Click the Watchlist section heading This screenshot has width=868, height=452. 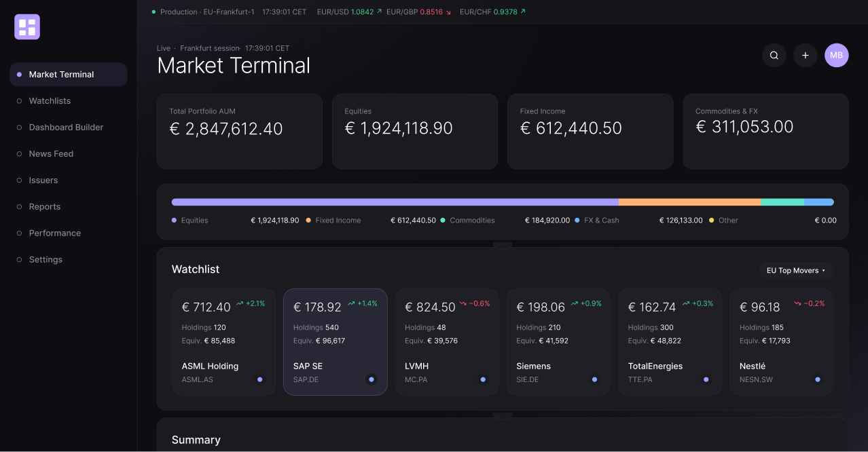[x=196, y=269]
